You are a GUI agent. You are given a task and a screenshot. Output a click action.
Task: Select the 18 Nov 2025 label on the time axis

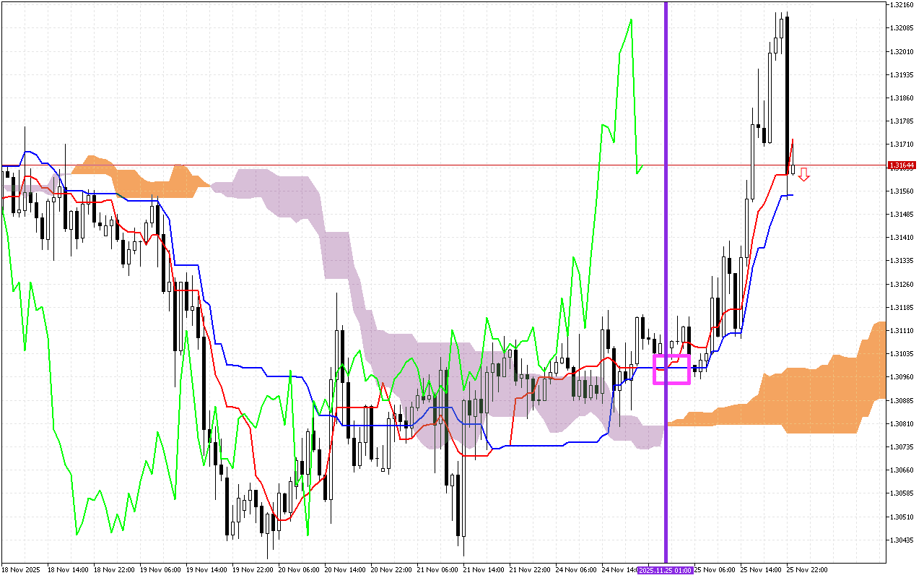22,569
